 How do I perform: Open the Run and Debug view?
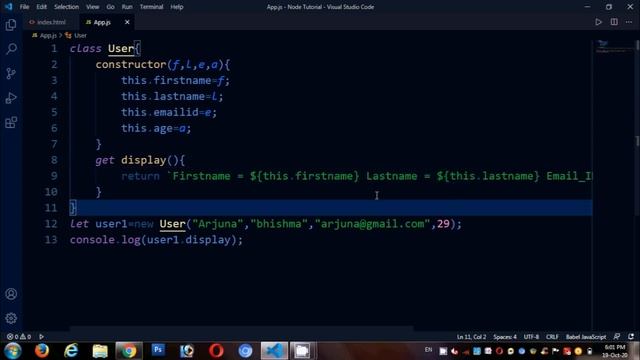pyautogui.click(x=11, y=98)
